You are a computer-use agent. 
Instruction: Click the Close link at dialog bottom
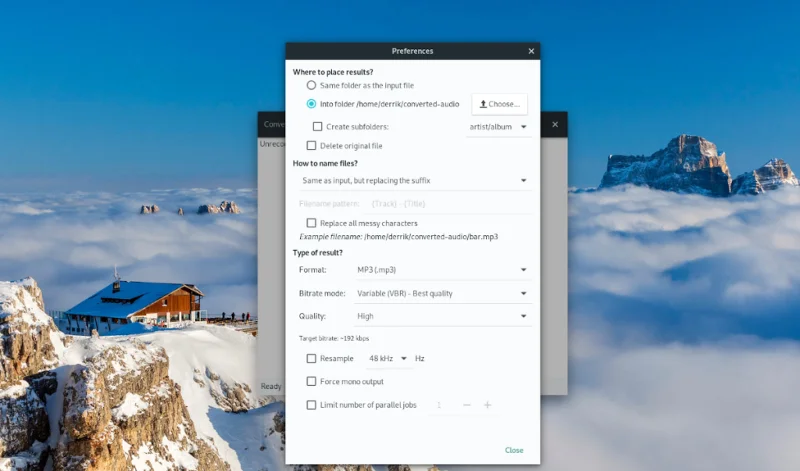(514, 450)
